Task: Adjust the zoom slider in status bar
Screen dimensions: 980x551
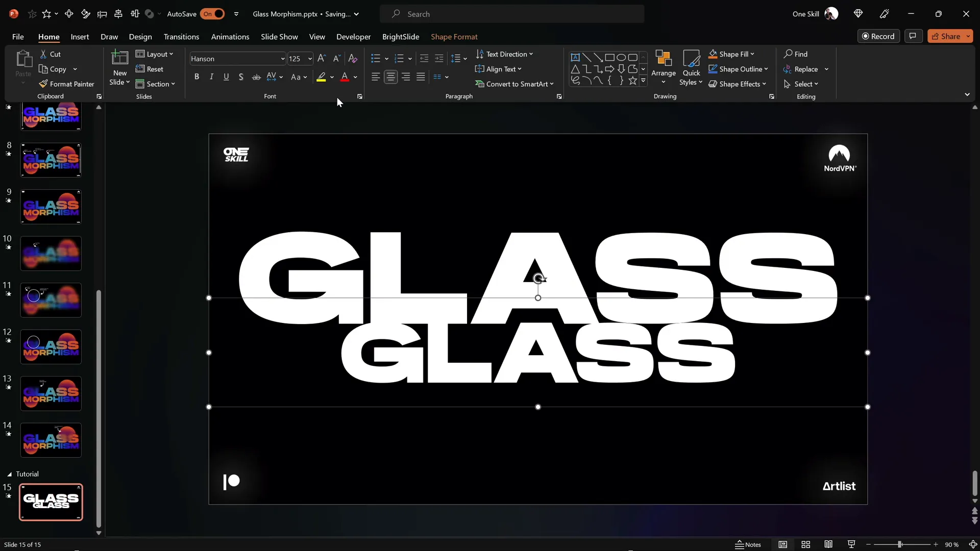Action: [x=899, y=544]
